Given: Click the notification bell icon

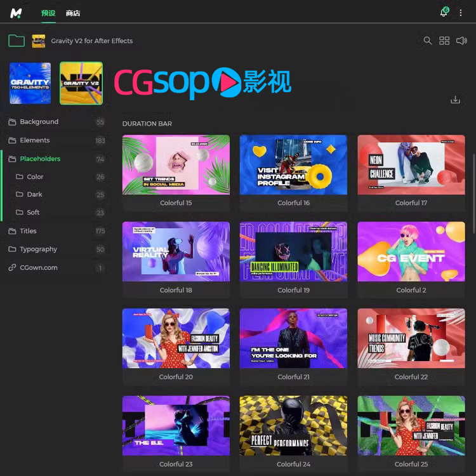Looking at the screenshot, I should [x=444, y=13].
